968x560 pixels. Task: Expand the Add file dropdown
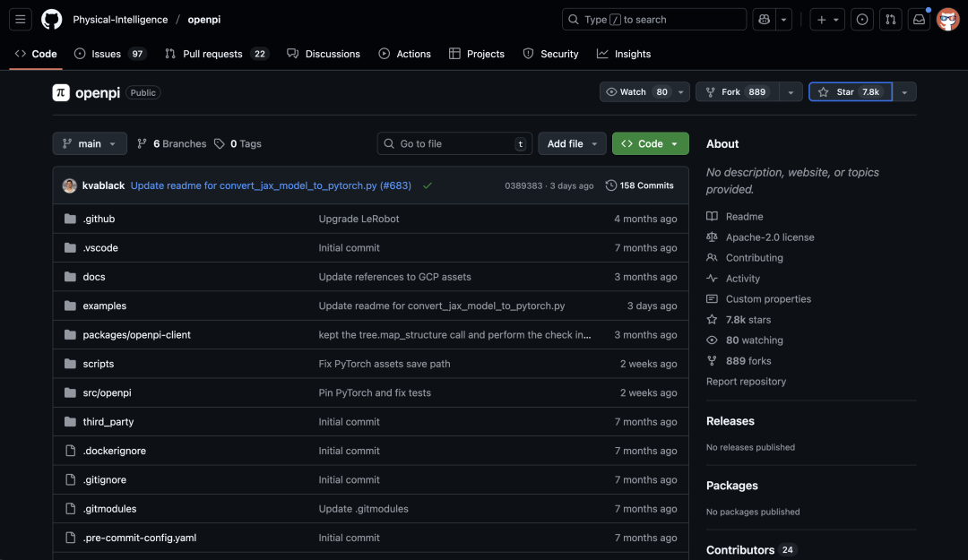point(572,144)
